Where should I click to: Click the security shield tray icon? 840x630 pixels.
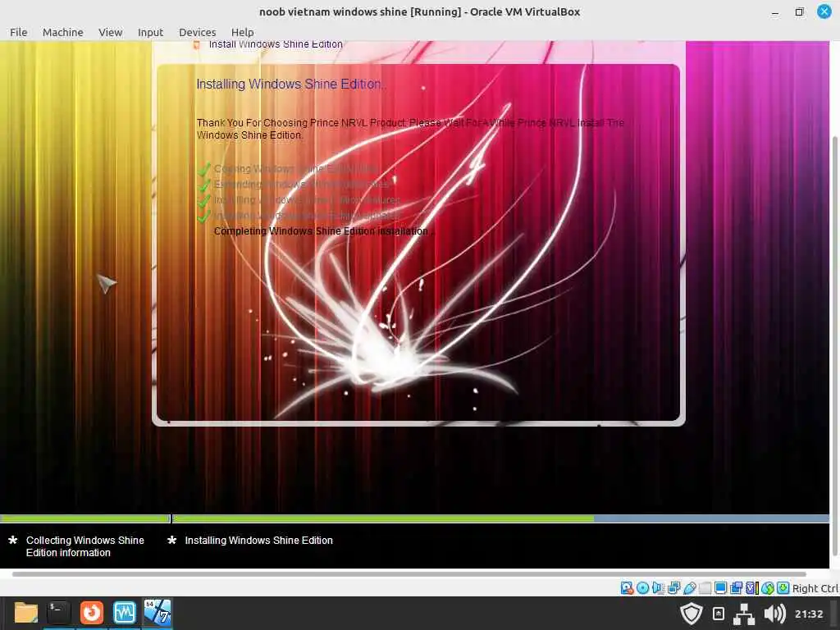tap(691, 614)
